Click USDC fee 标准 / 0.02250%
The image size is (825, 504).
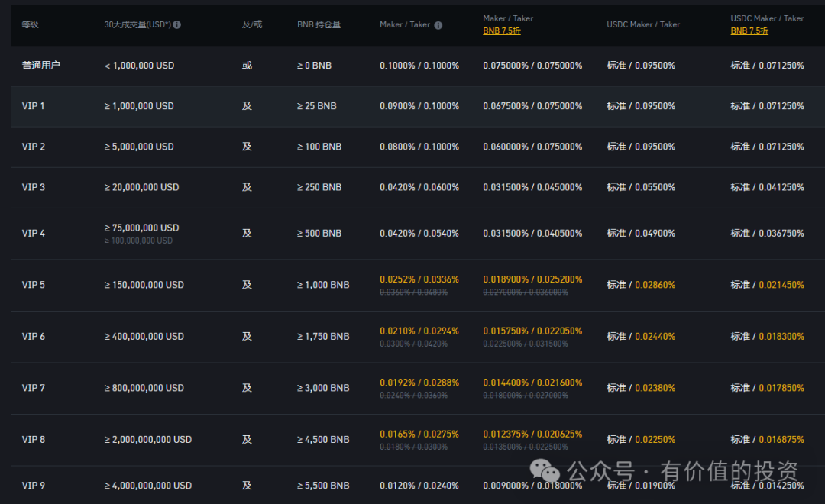coord(641,440)
